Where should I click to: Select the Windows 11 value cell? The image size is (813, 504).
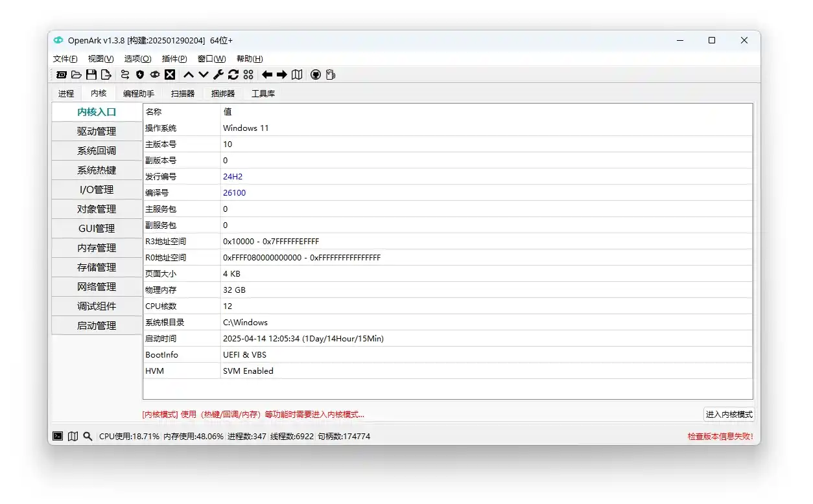[x=486, y=128]
